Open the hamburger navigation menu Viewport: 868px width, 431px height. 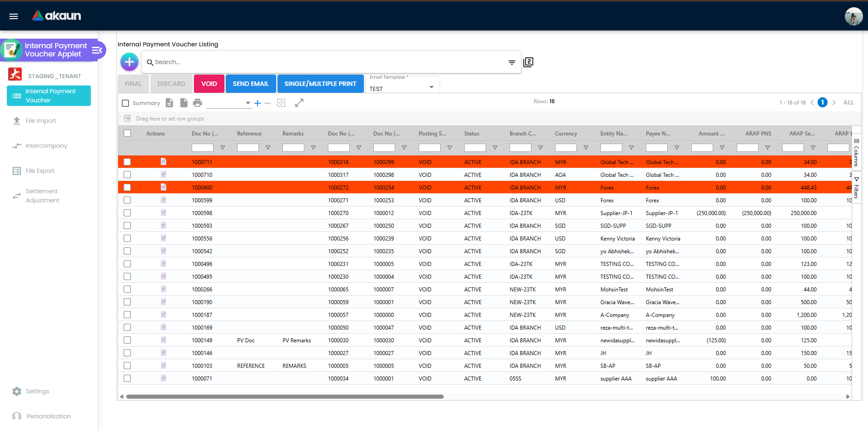pos(14,16)
